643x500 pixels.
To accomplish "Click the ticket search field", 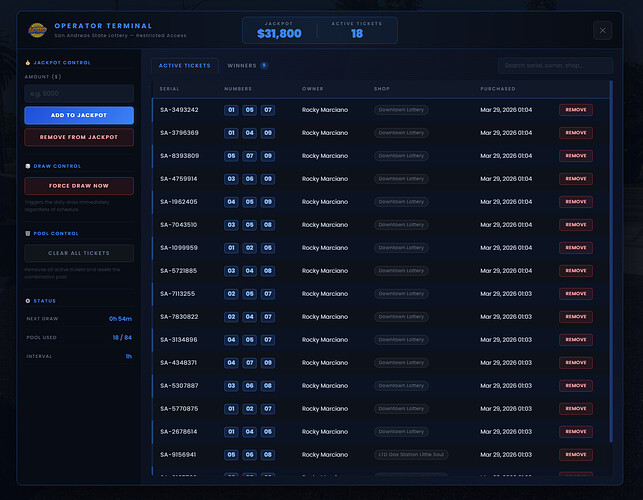I will click(x=555, y=66).
